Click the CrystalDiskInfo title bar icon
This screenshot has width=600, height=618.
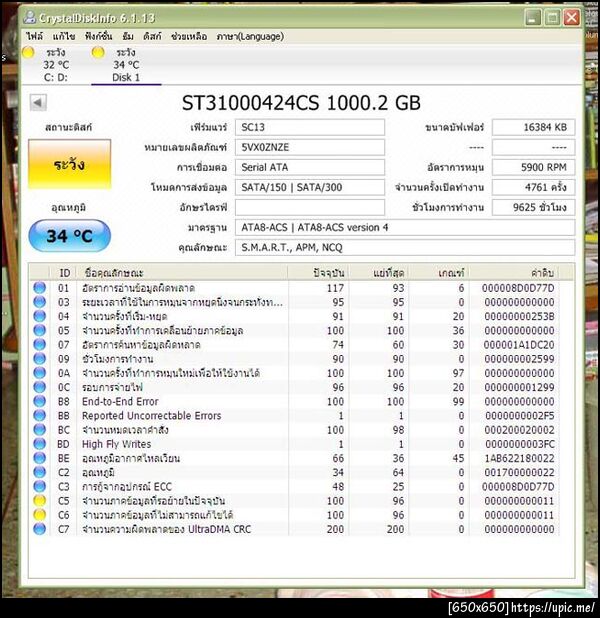click(29, 17)
